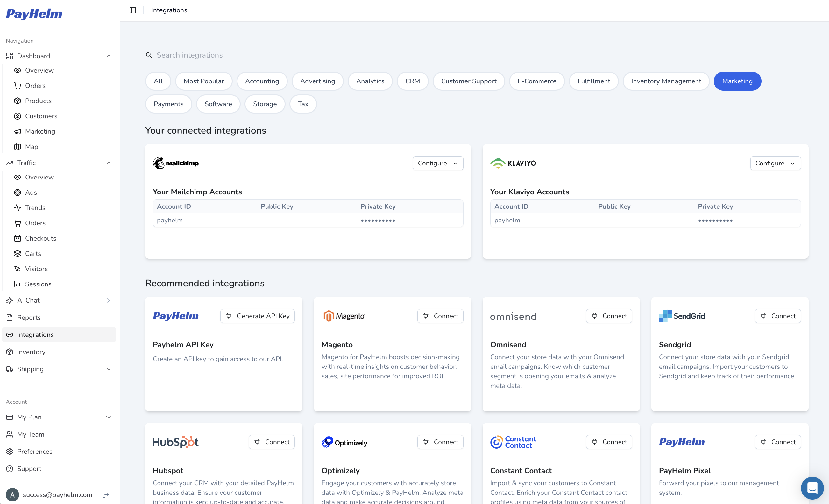Open Support help circle icon
The image size is (829, 504).
coord(10,468)
